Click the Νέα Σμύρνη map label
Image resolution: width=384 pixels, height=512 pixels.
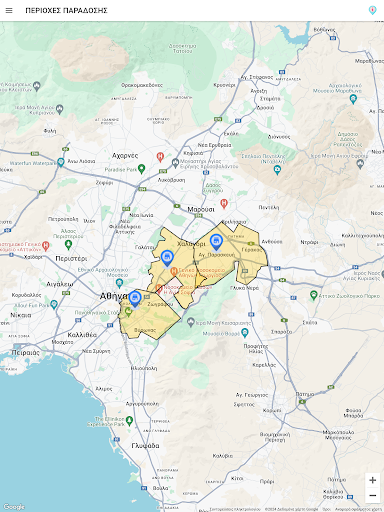pyautogui.click(x=96, y=351)
